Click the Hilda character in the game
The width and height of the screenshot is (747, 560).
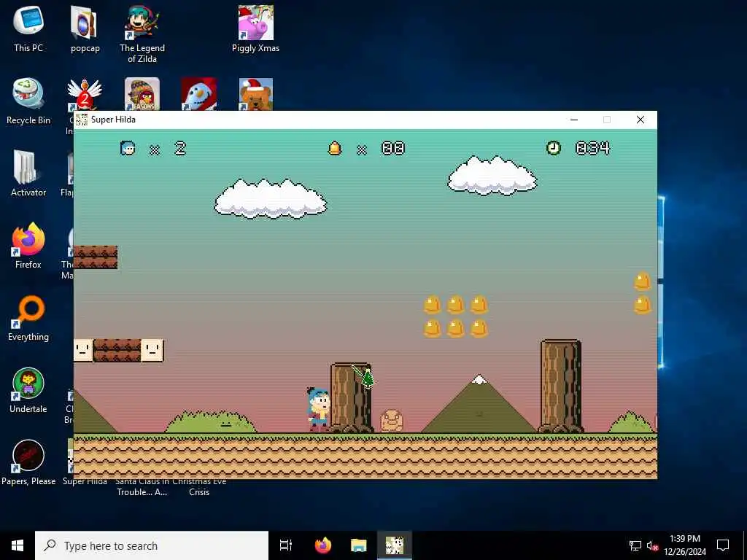point(318,410)
